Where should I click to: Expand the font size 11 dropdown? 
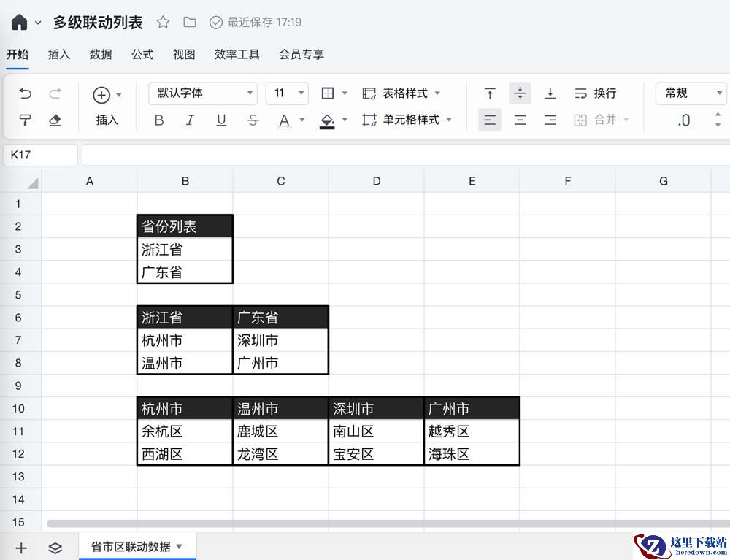pos(287,93)
